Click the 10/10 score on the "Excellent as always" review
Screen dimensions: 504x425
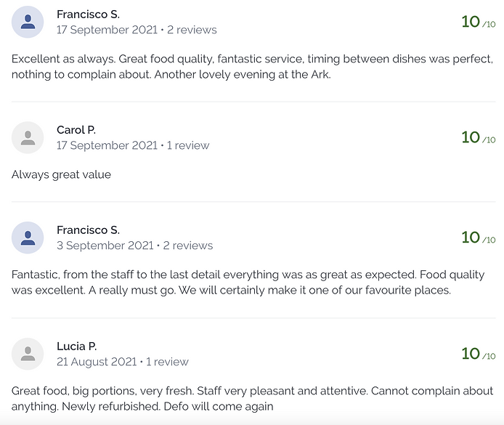point(479,22)
